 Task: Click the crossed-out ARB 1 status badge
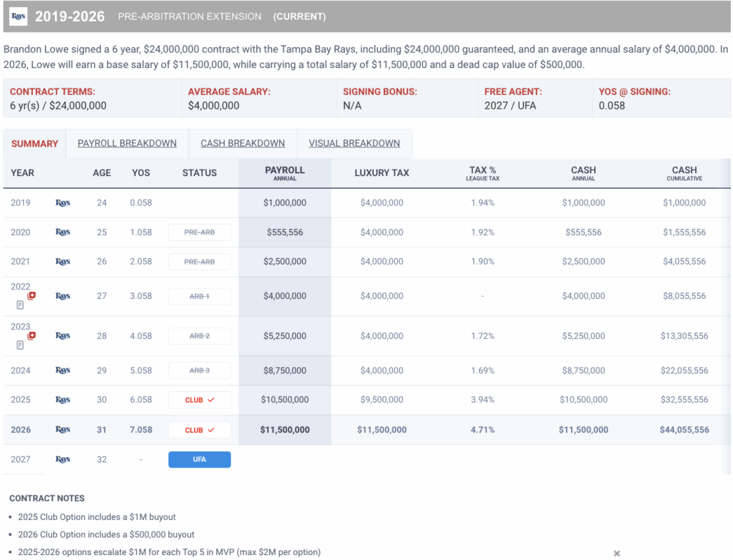(199, 296)
